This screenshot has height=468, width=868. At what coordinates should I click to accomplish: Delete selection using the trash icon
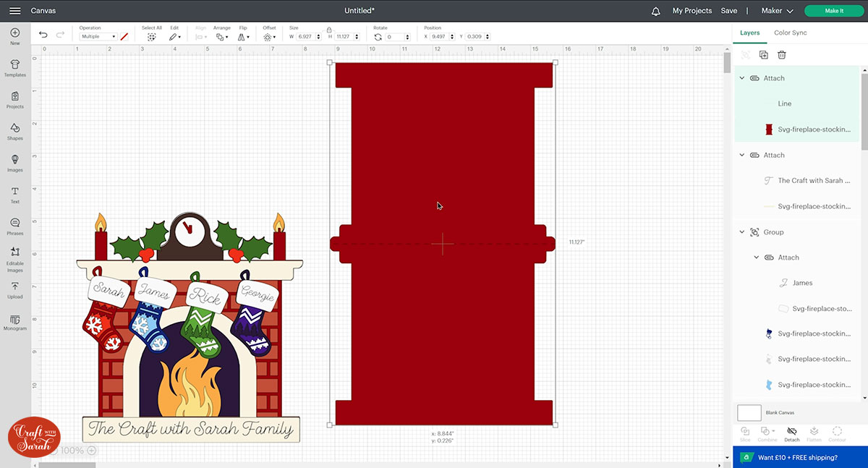(x=782, y=54)
